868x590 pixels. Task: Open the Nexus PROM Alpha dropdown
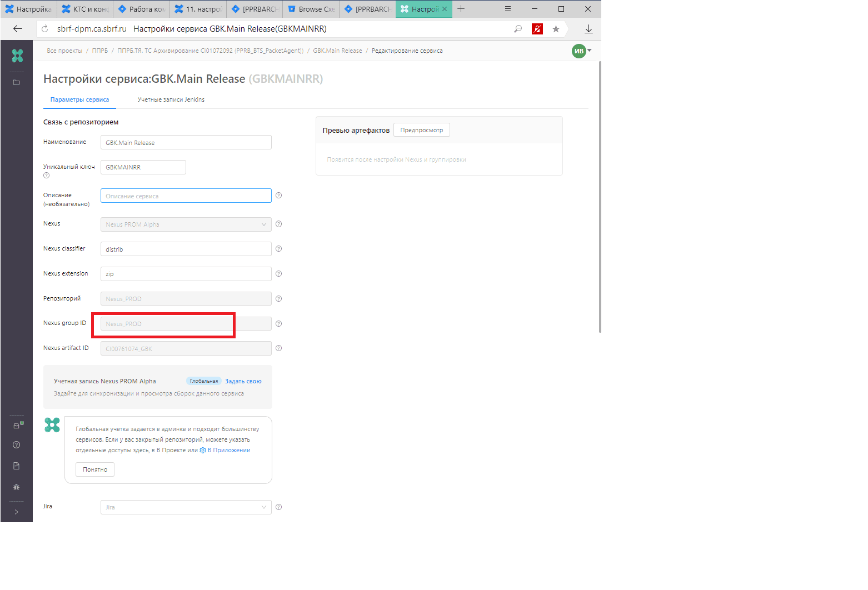click(186, 224)
